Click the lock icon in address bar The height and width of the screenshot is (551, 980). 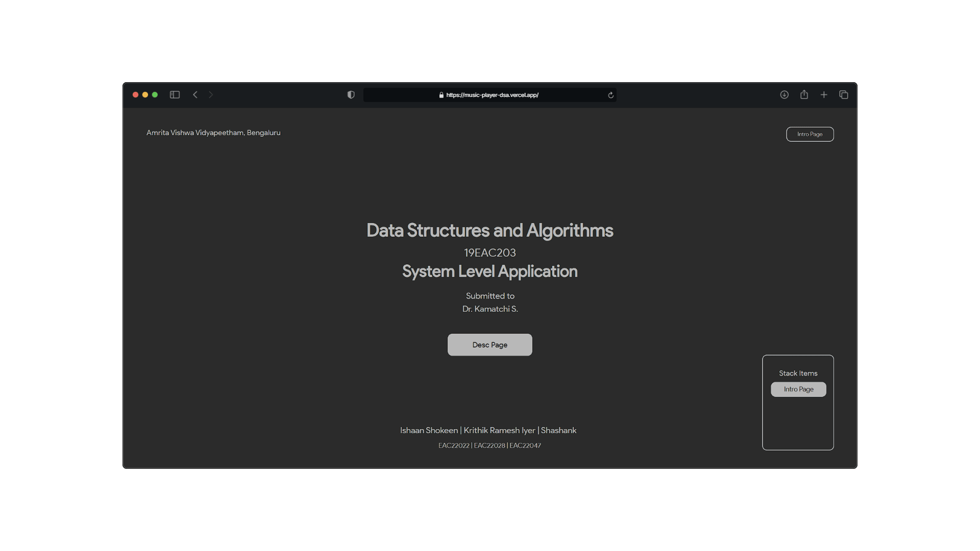click(x=441, y=95)
